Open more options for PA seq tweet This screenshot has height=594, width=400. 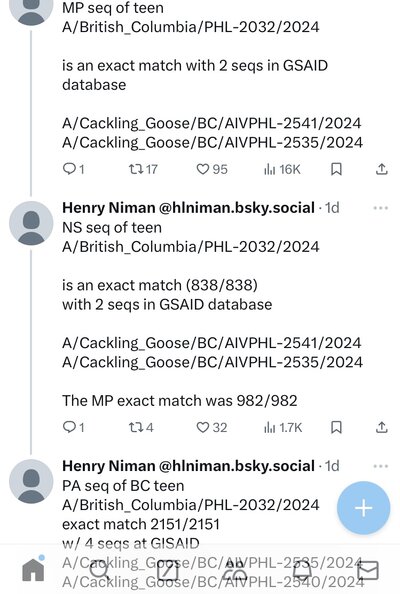click(380, 466)
